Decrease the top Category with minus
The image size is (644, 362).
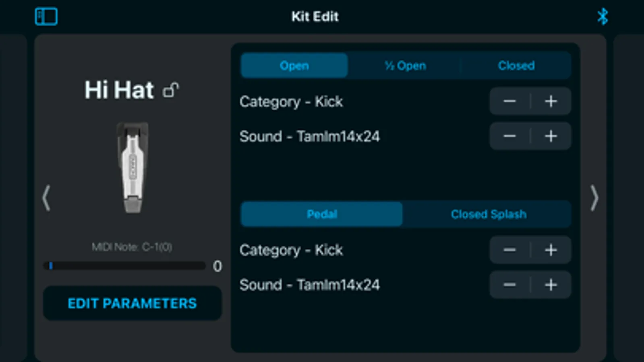pos(510,101)
